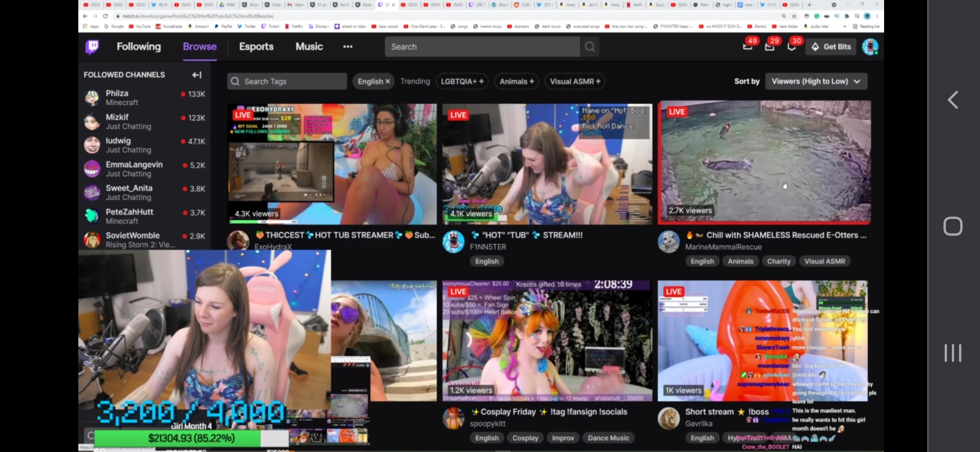980x452 pixels.
Task: Open a new browser tab with plus
Action: point(809,5)
